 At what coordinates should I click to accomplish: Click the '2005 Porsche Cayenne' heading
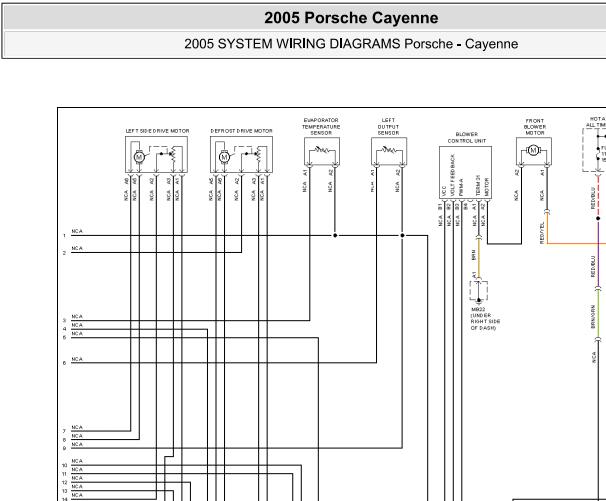tap(351, 18)
